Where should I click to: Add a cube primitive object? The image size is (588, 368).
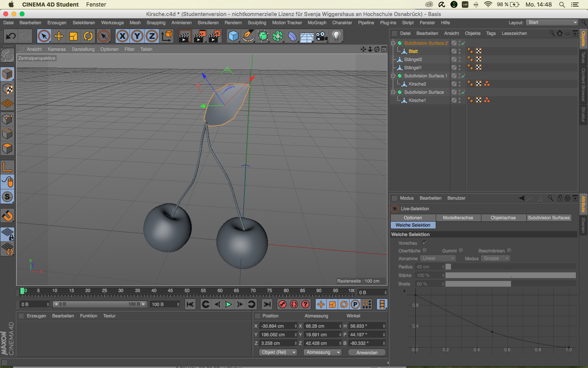[233, 36]
